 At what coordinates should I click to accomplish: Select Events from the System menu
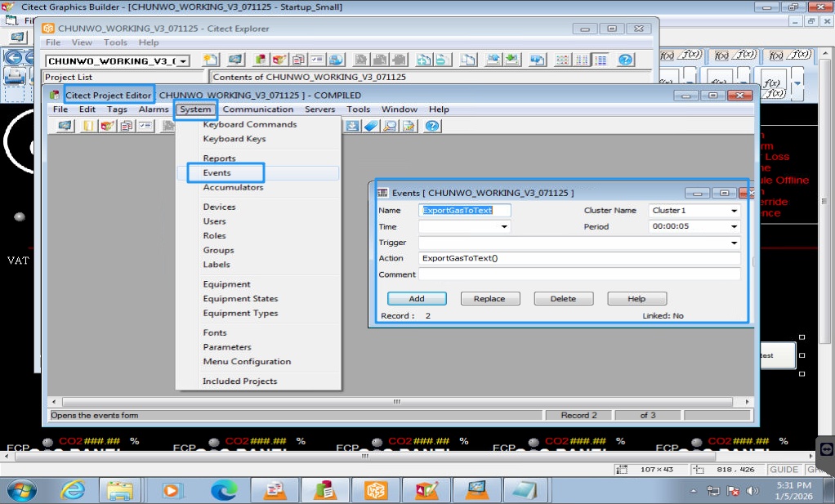217,173
